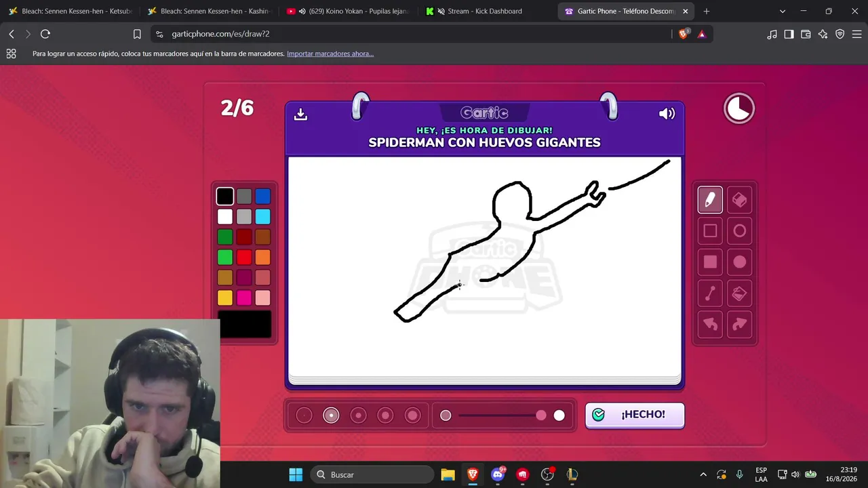Switch to Bleach Sennen Kessen-hen Kashin tab

coord(209,12)
